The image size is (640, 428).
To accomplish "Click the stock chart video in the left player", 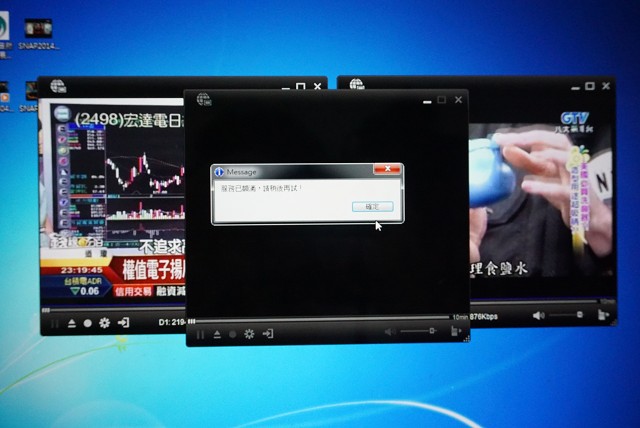I will pyautogui.click(x=112, y=200).
